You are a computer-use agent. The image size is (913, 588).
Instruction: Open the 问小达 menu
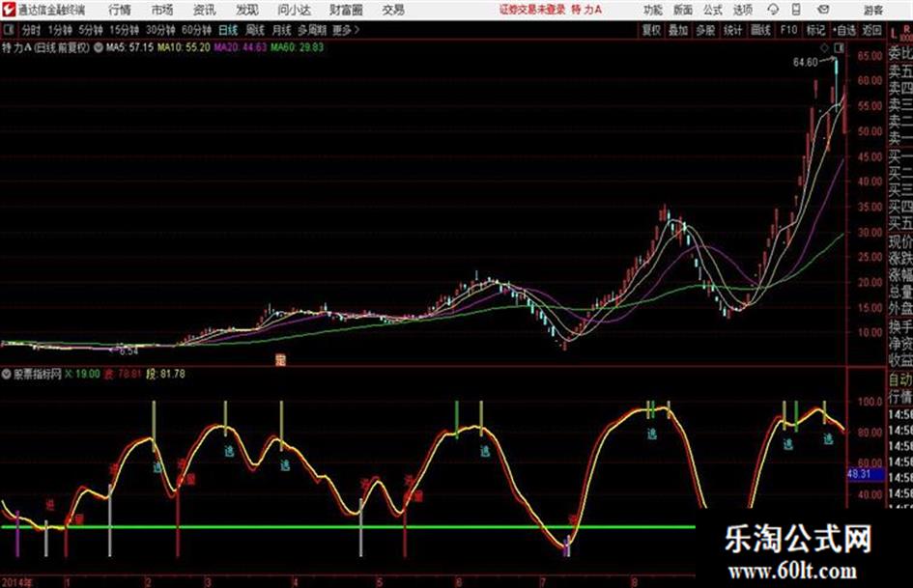[x=294, y=10]
